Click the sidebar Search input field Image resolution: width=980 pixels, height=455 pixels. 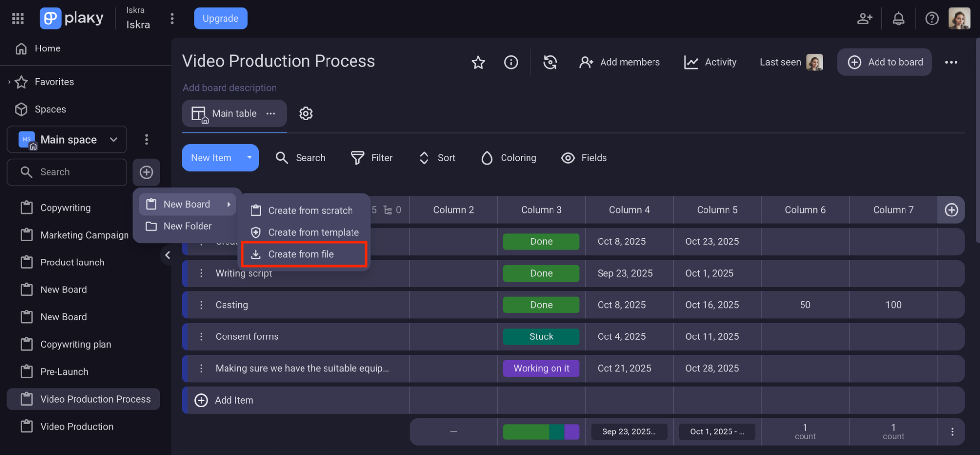(x=74, y=172)
